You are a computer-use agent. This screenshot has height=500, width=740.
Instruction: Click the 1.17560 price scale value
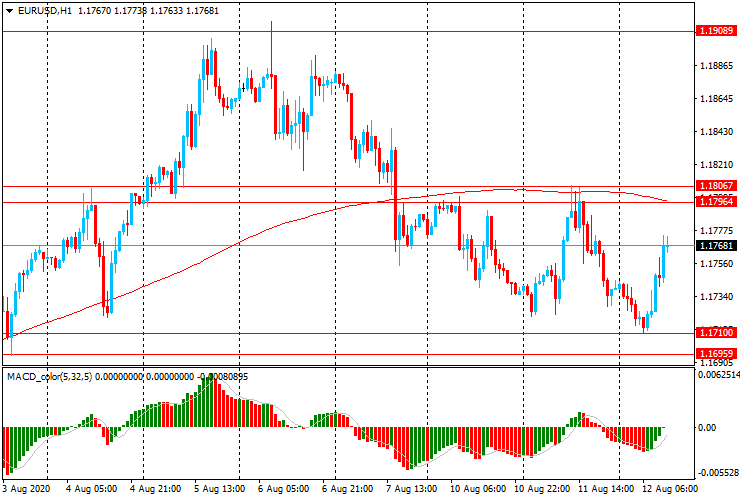click(716, 263)
